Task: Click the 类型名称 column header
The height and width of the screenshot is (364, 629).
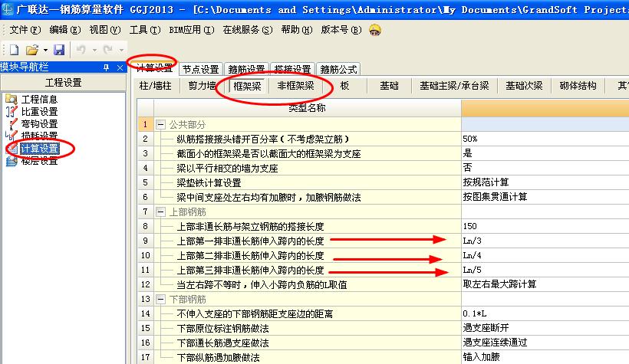Action: [x=308, y=108]
